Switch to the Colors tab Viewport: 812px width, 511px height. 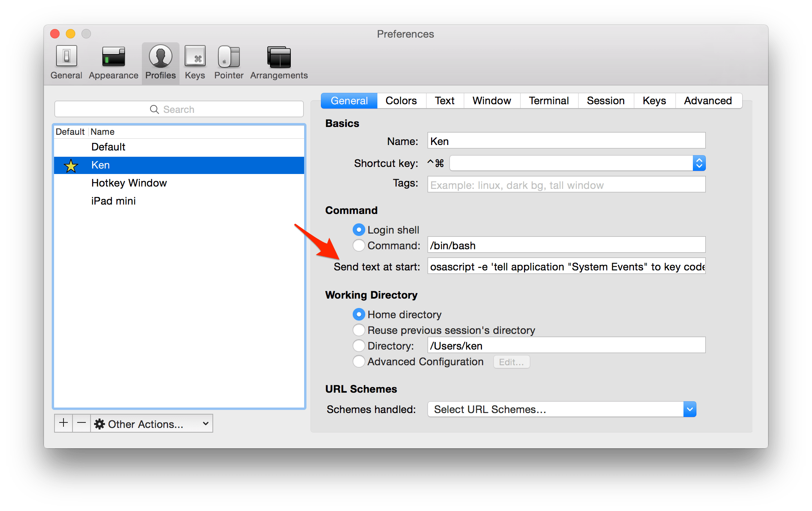point(401,101)
